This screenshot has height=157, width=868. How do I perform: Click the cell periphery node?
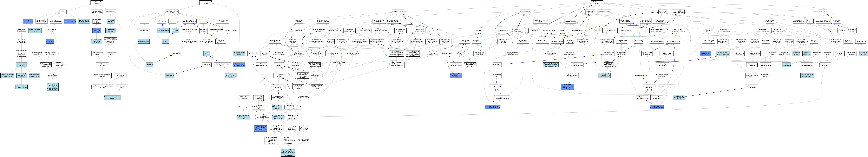click(162, 21)
